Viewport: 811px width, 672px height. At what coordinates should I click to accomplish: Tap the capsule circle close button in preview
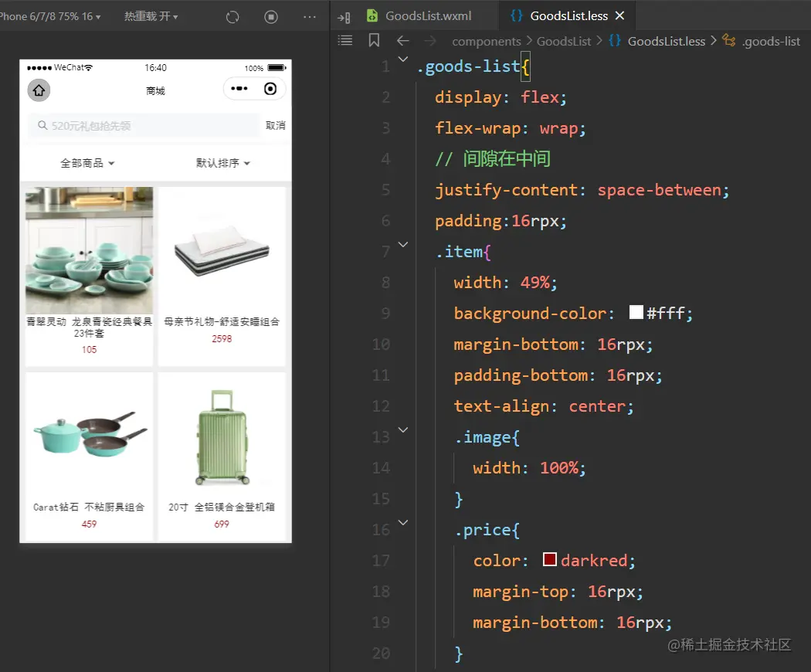pyautogui.click(x=270, y=89)
